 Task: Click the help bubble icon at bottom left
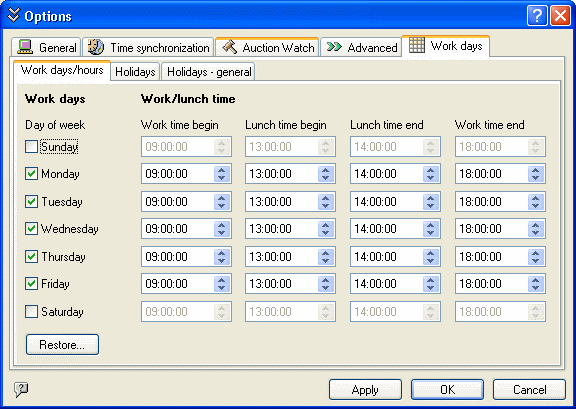point(21,389)
